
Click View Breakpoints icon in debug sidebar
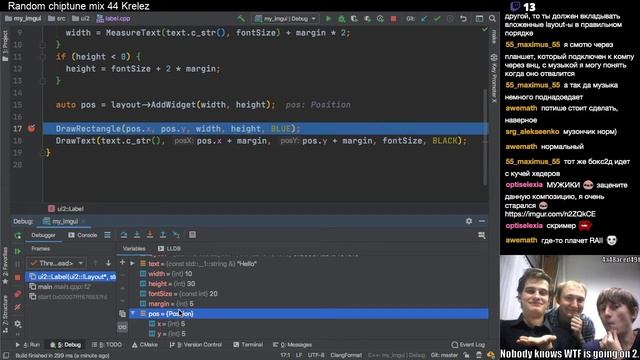coord(18,293)
